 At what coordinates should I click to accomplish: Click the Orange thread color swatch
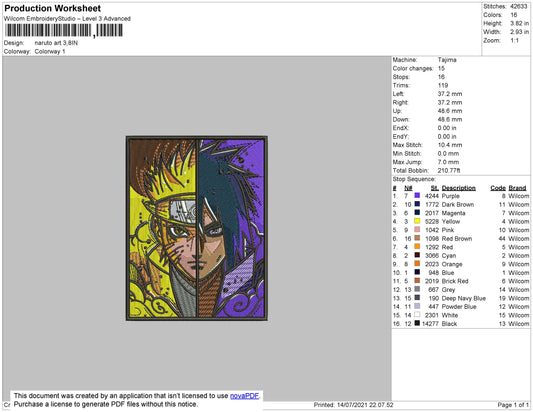(417, 263)
